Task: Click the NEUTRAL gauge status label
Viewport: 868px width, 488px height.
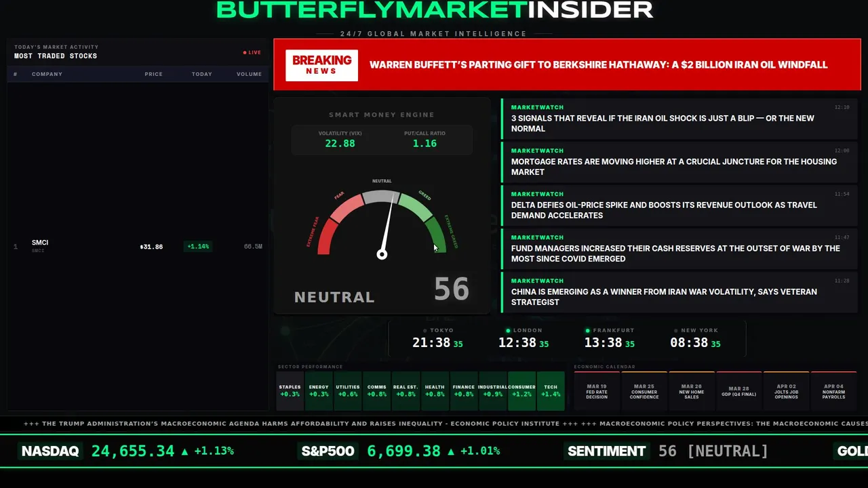Action: pos(334,297)
